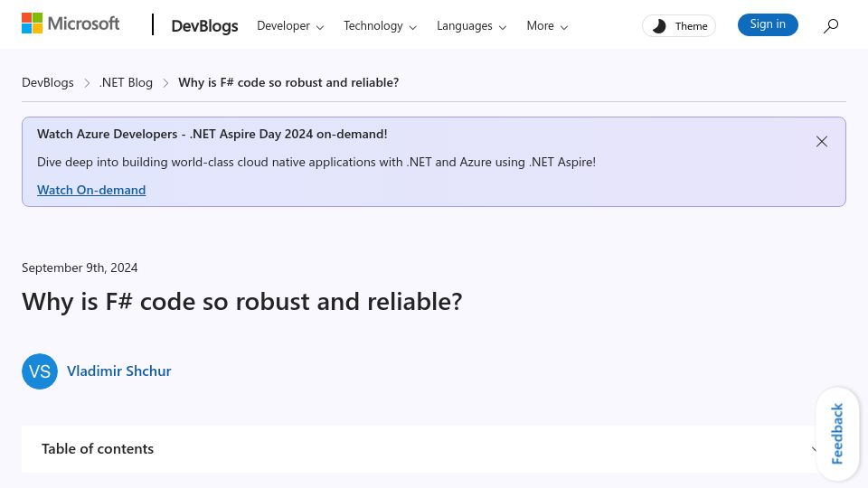The image size is (868, 488).
Task: Open Vladimir Shchur author page
Action: point(119,371)
